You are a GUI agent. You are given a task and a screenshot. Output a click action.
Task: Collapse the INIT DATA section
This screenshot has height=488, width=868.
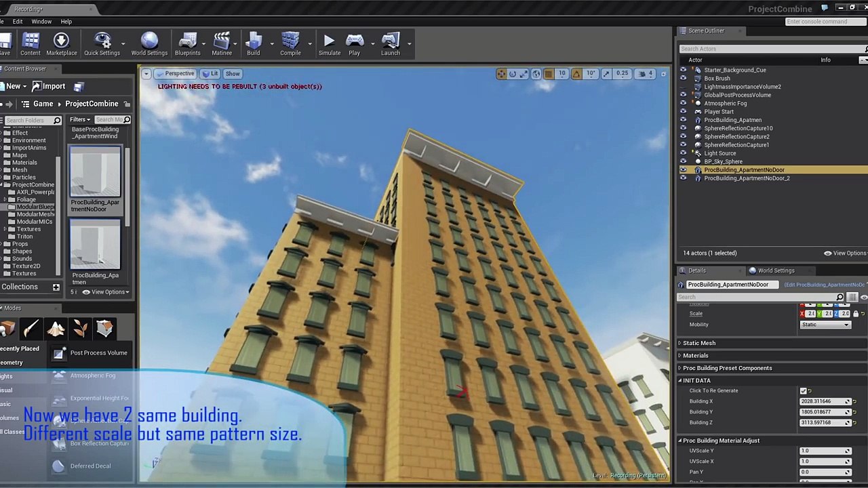tap(680, 381)
